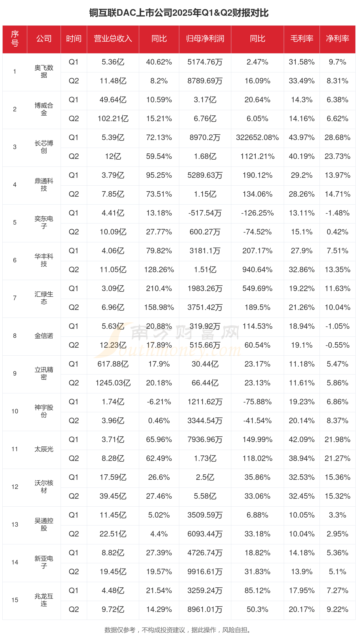Select the 净利率 header cell
The image size is (358, 644).
click(337, 39)
